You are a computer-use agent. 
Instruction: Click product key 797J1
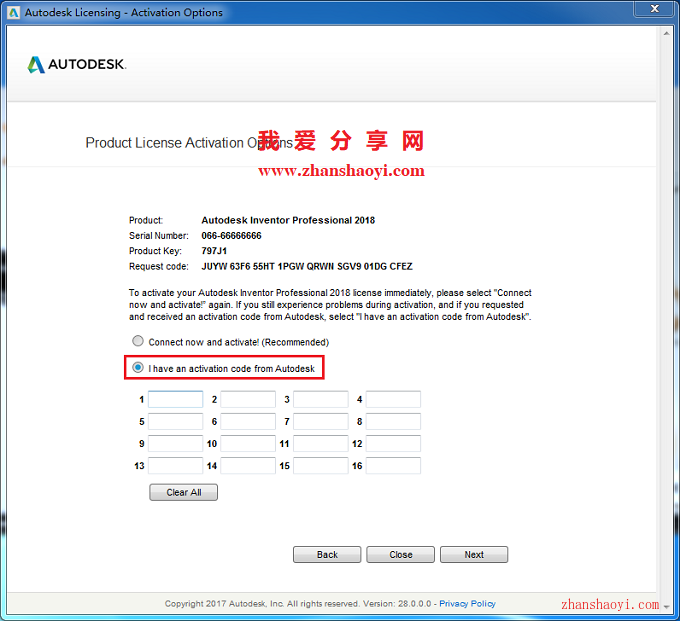pyautogui.click(x=214, y=251)
